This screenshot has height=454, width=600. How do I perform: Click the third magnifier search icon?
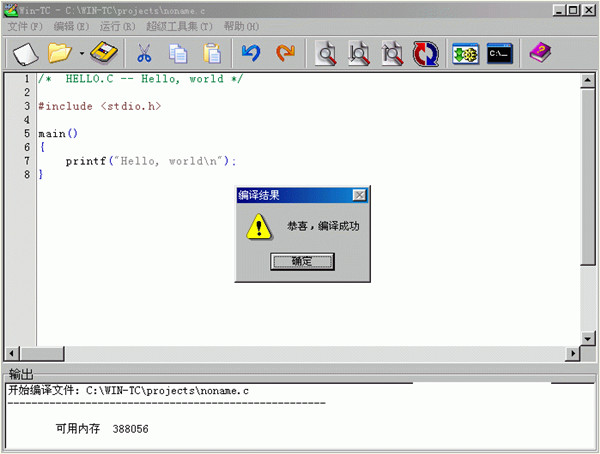point(392,53)
